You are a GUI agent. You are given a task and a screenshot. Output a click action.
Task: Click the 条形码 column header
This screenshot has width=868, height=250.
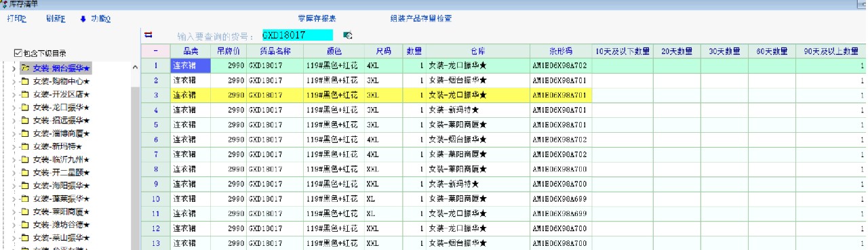[561, 51]
